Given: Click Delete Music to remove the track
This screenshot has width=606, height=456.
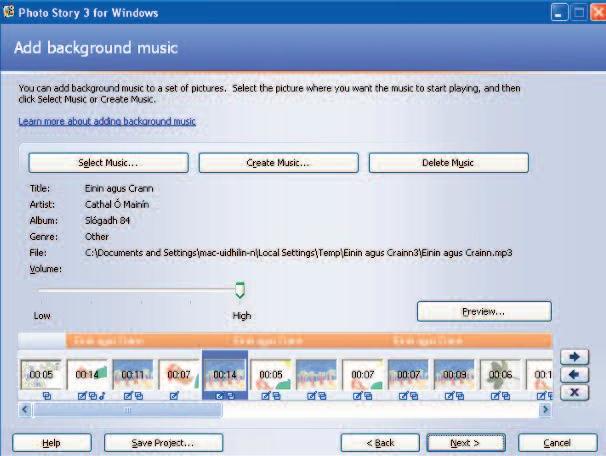Looking at the screenshot, I should coord(448,163).
